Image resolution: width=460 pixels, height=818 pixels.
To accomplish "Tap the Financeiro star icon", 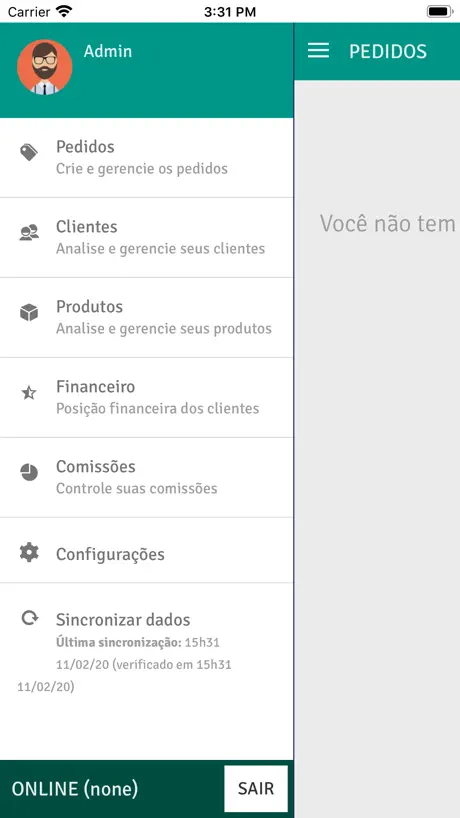I will (29, 392).
